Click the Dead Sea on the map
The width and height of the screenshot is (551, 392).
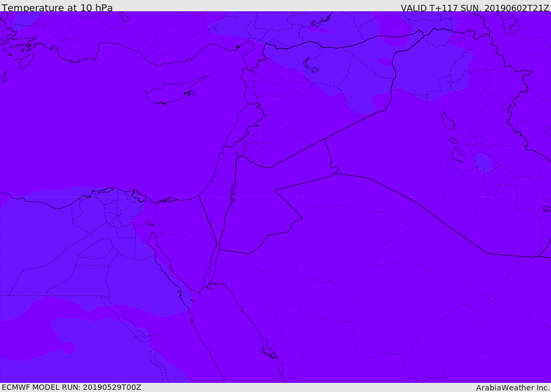[232, 191]
